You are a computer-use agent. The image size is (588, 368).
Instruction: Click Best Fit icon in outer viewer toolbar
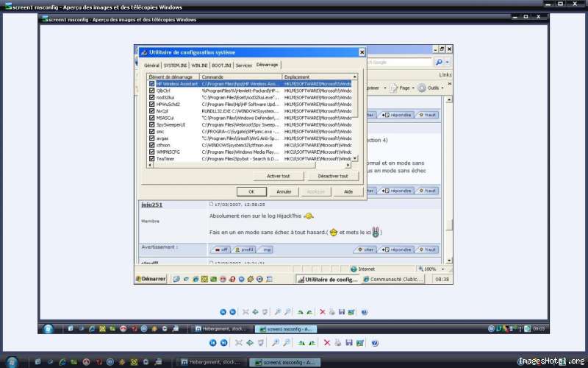click(x=238, y=343)
